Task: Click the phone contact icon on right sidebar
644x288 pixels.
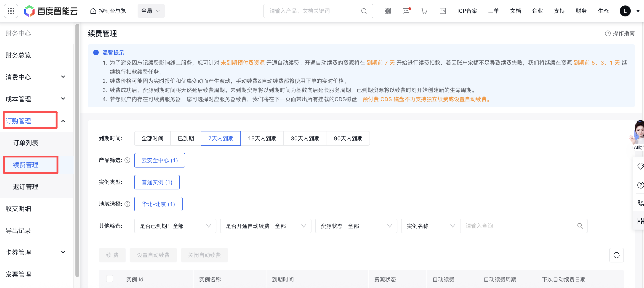Action: [640, 203]
